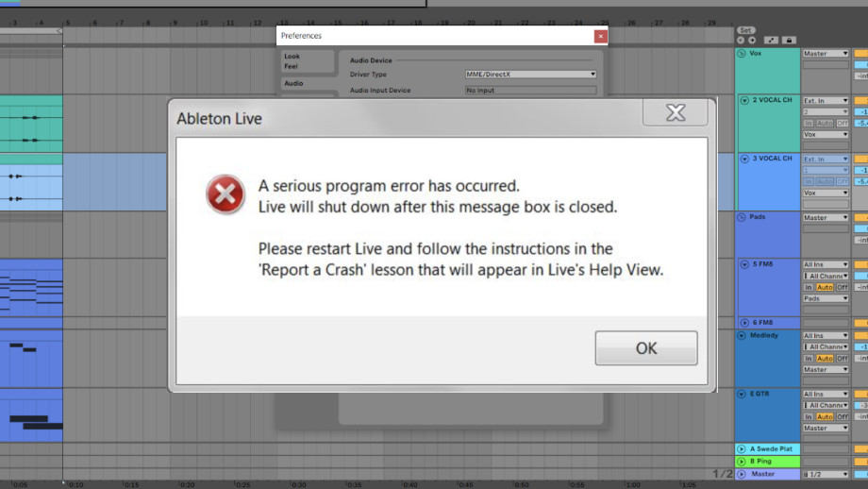Fold the 5 FM8 track
This screenshot has height=489, width=868.
pos(744,264)
